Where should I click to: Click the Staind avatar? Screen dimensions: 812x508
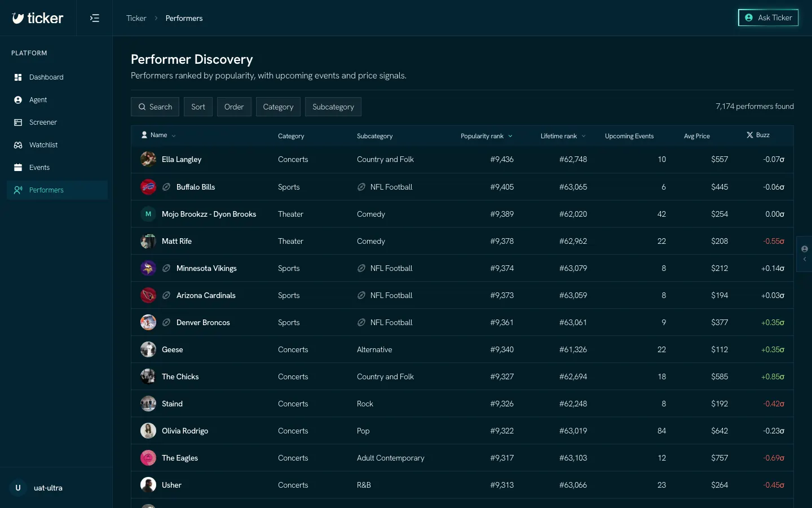148,404
